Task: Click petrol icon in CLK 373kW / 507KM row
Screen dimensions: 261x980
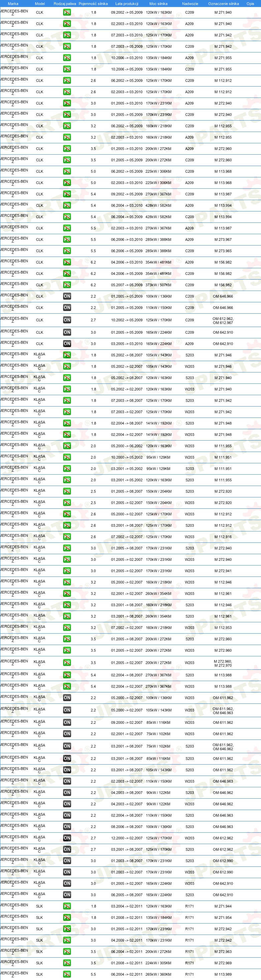Action: 67,285
